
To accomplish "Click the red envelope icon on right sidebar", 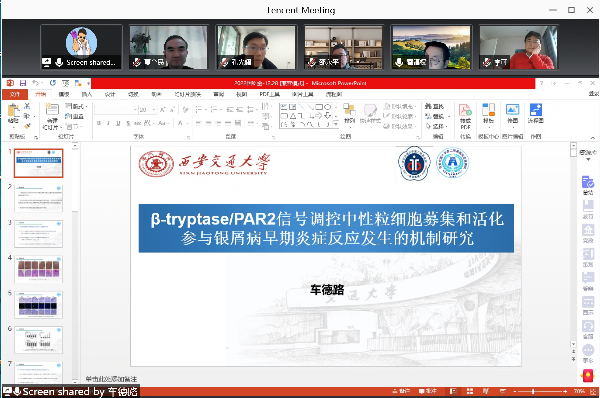I will click(588, 376).
